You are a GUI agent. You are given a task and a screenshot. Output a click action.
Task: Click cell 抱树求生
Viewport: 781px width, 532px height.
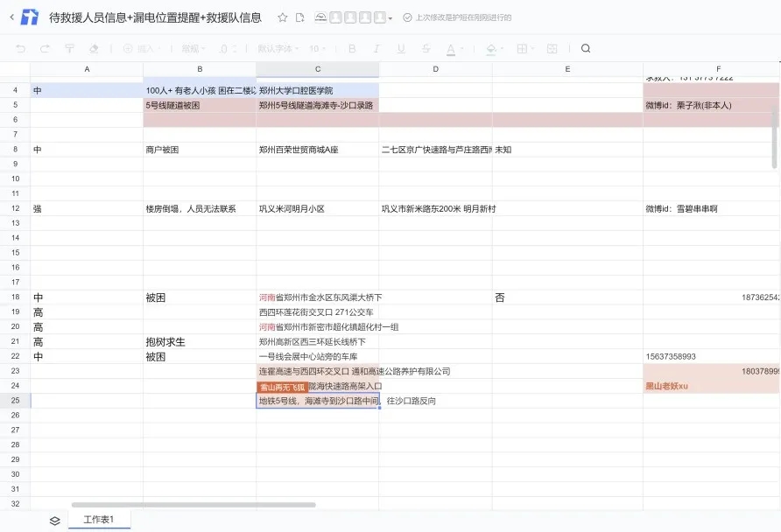(200, 342)
